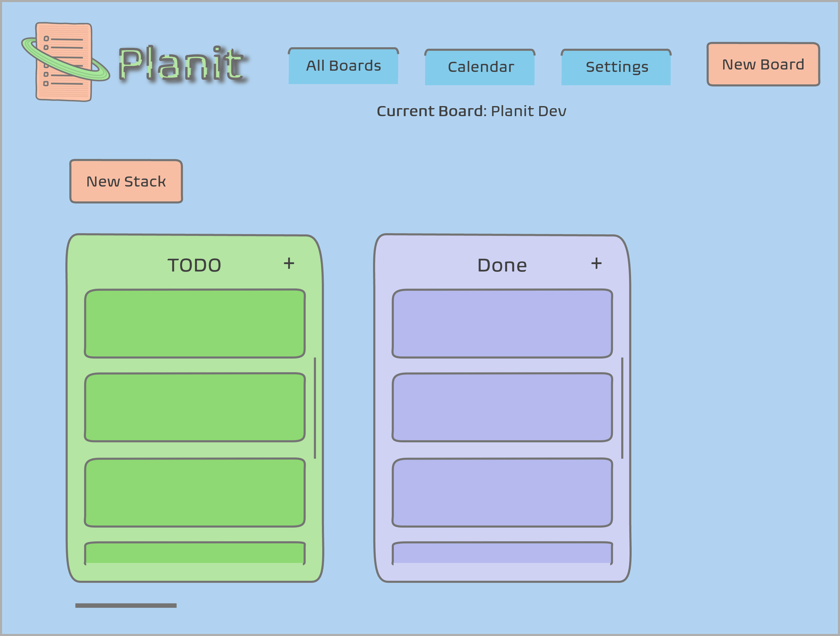Open the Settings tab
Screen dimensions: 840x636
click(616, 67)
